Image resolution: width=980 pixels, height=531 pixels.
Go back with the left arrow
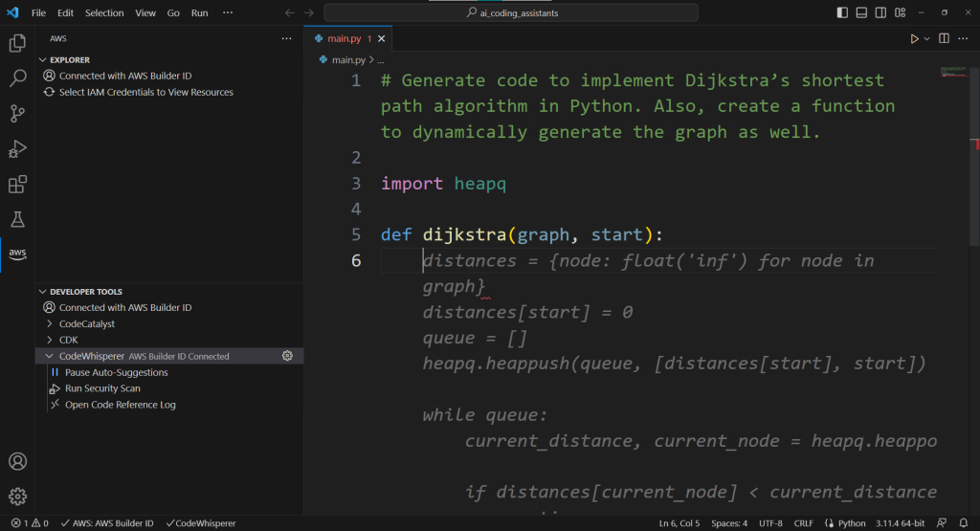pyautogui.click(x=289, y=12)
